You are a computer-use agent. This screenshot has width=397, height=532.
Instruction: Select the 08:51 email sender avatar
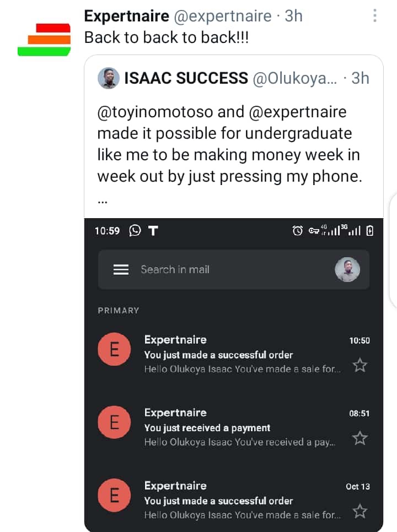(114, 423)
